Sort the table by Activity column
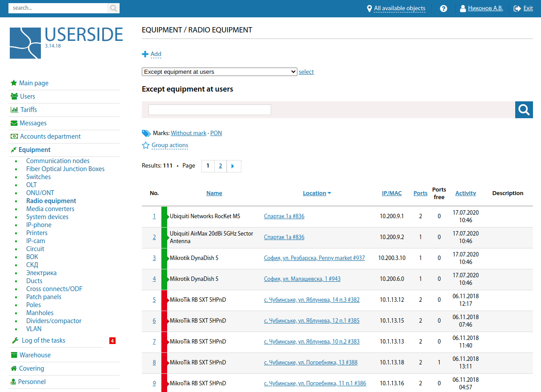The image size is (541, 392). tap(465, 193)
